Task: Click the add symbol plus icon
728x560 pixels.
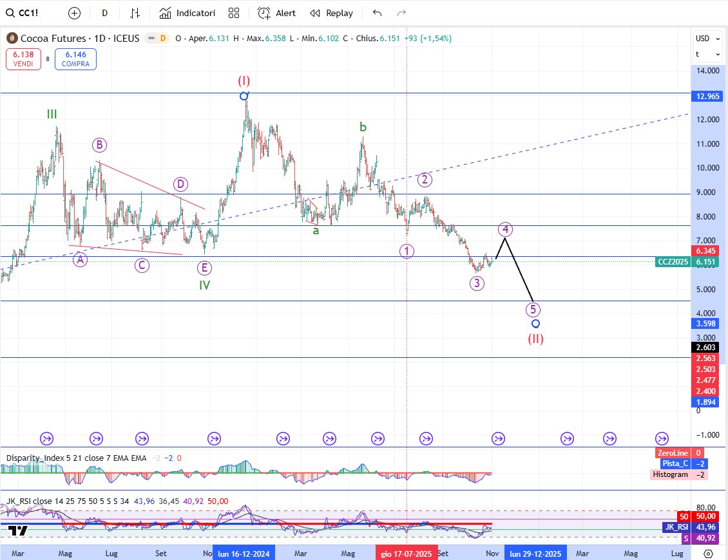Action: tap(74, 13)
